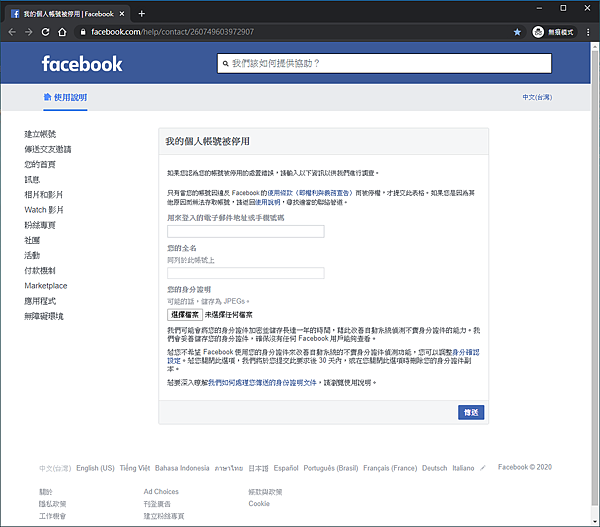600x527 pixels.
Task: Open 應用程式 help topic
Action: click(40, 301)
